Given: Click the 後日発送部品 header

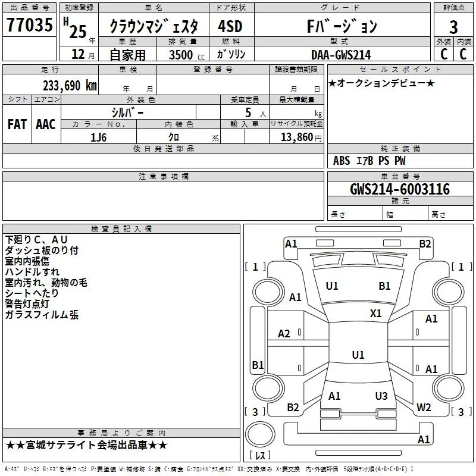Looking at the screenshot, I should (164, 148).
